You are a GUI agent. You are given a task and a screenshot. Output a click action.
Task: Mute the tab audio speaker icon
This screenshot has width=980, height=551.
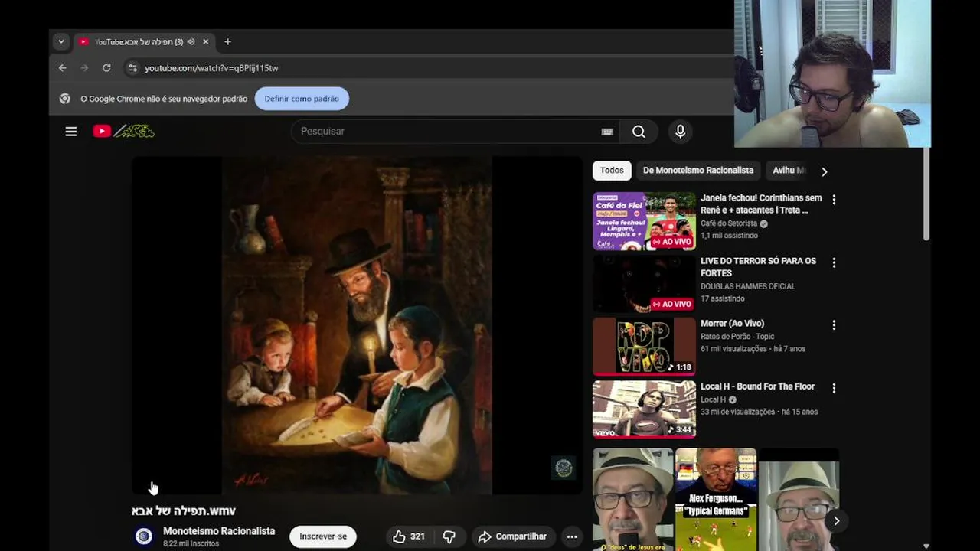point(191,42)
